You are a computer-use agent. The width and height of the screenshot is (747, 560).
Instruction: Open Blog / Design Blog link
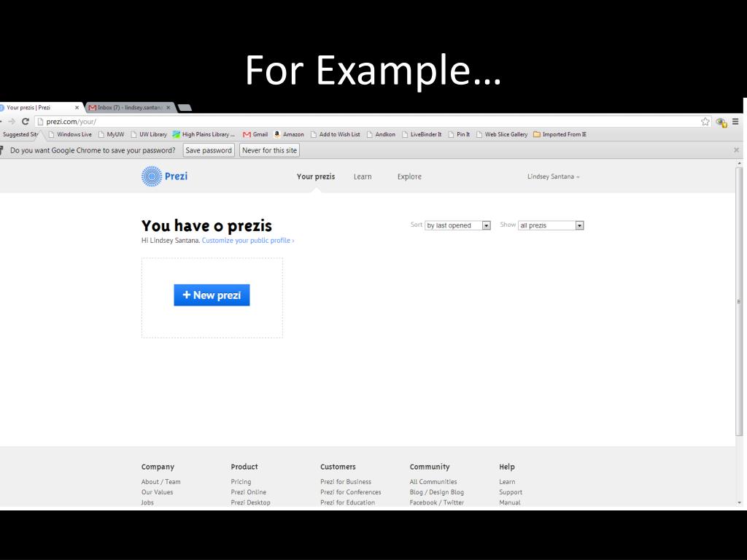pyautogui.click(x=437, y=492)
